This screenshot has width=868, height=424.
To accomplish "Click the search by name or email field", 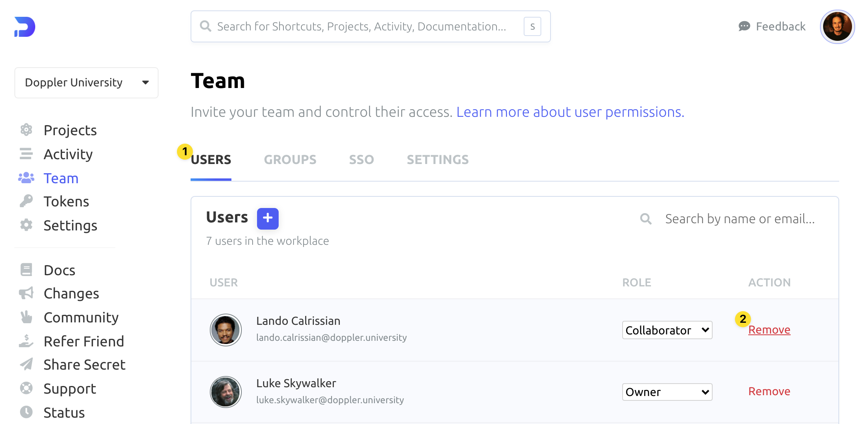I will [x=739, y=219].
